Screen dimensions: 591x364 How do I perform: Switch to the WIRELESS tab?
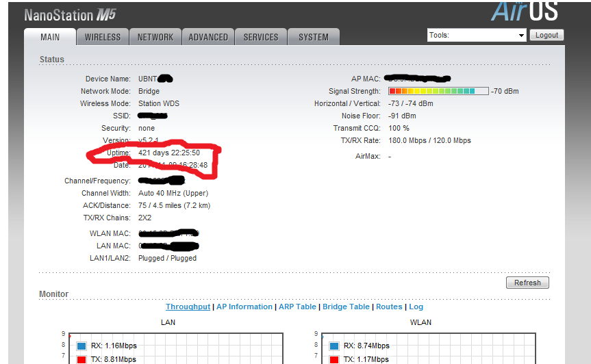(x=103, y=37)
